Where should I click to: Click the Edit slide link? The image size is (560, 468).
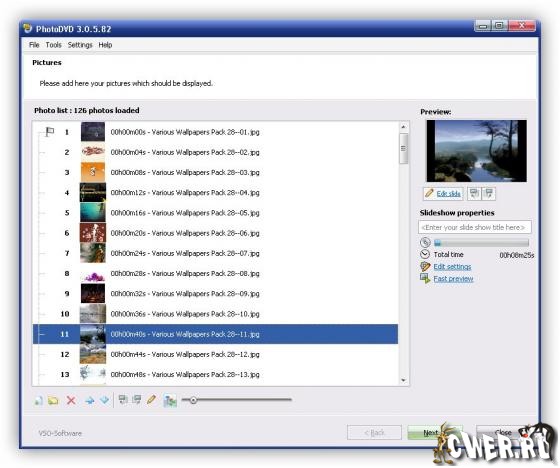(x=448, y=194)
